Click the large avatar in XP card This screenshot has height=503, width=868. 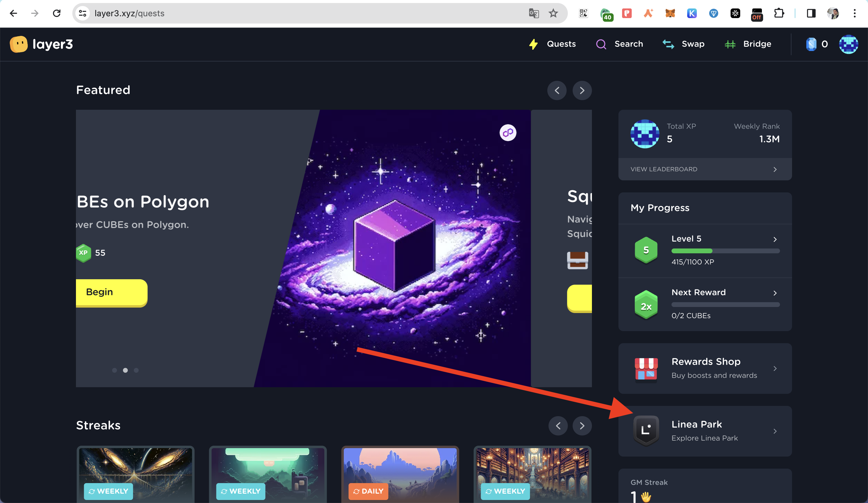[x=645, y=134]
